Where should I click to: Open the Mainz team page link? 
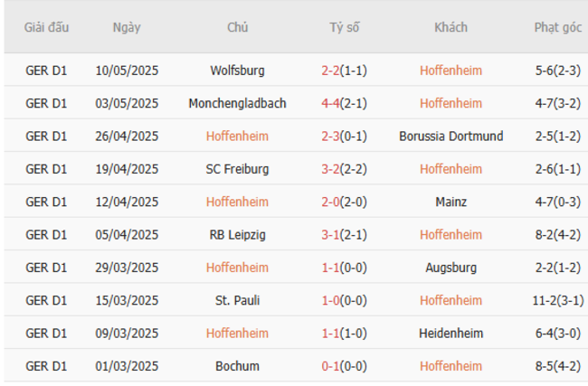tap(450, 202)
